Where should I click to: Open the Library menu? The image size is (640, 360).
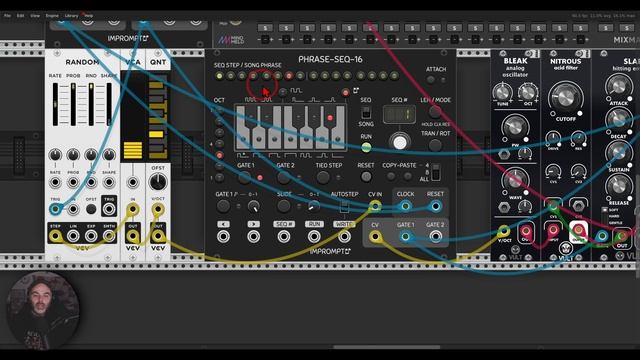(x=71, y=16)
